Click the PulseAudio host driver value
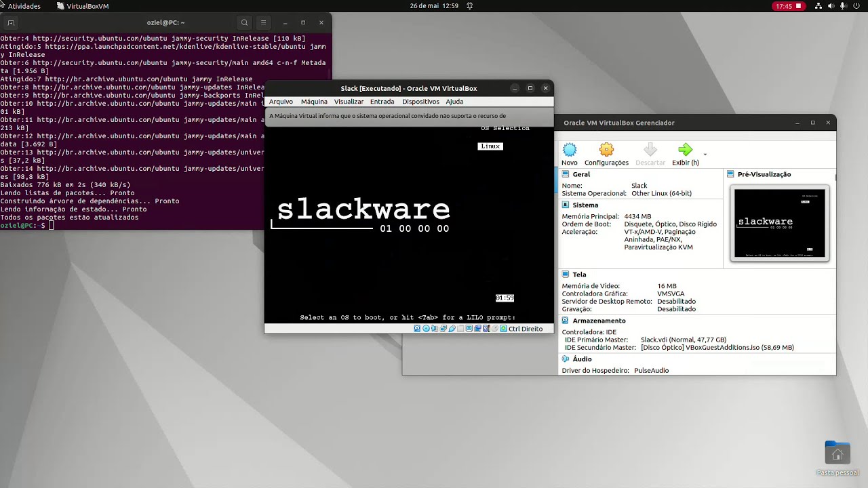 pos(651,371)
